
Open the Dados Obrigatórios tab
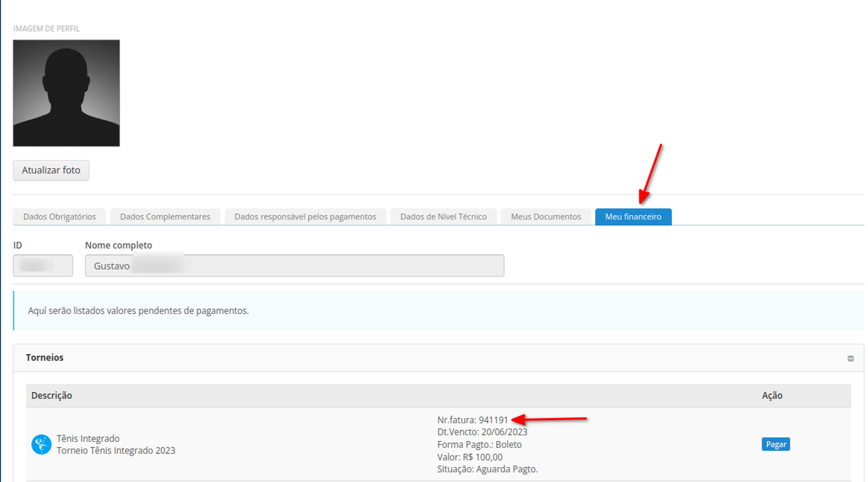pyautogui.click(x=59, y=216)
